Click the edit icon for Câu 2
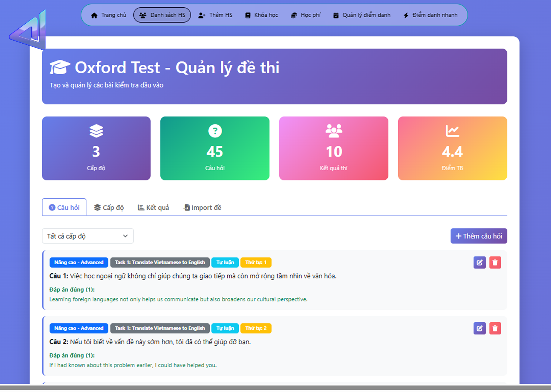Screen dimensions: 551x392 click(479, 328)
